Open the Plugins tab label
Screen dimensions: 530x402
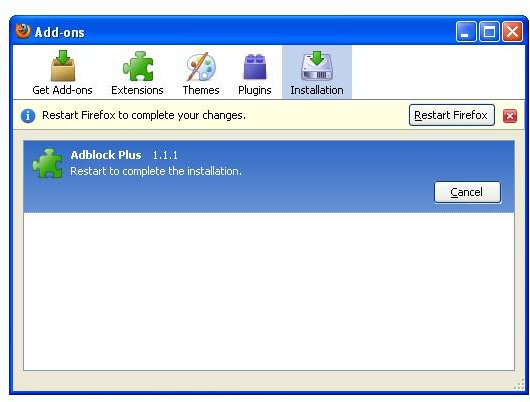[x=255, y=90]
